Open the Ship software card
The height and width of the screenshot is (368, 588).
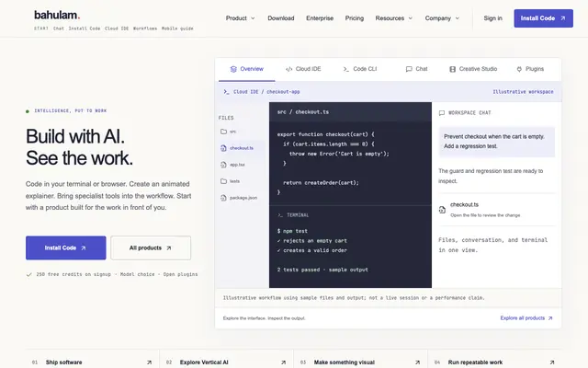coord(92,362)
